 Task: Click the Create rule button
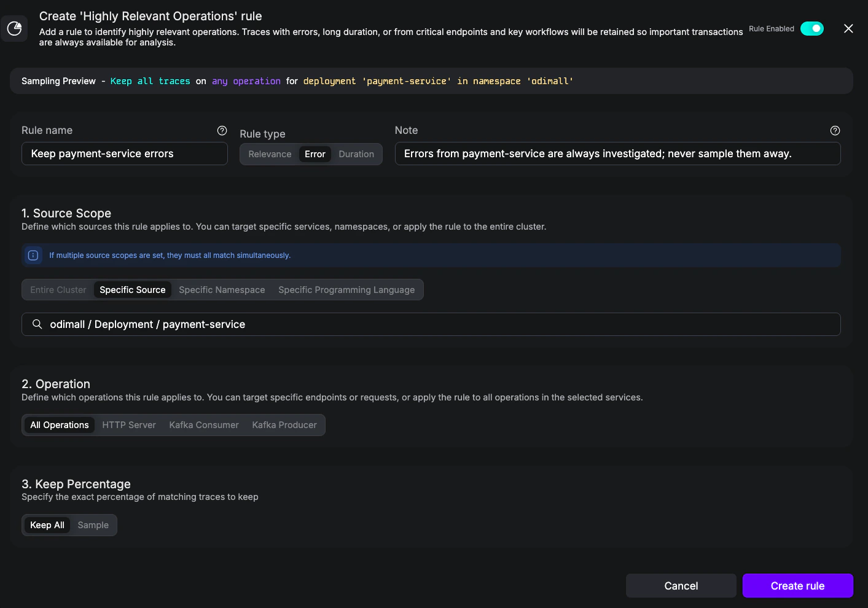[798, 586]
